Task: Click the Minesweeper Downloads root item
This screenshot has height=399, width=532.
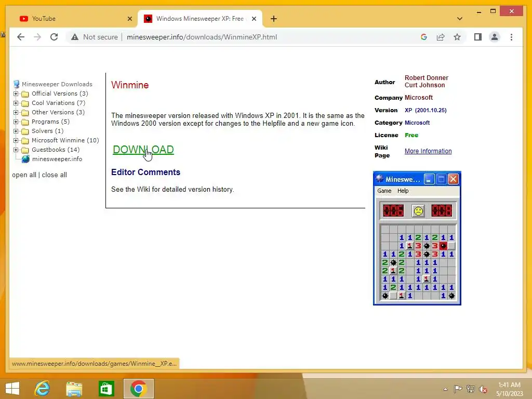Action: click(x=57, y=84)
